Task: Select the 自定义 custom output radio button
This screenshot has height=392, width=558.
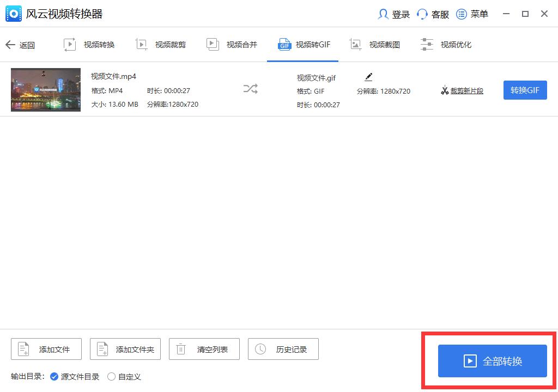Action: 111,376
